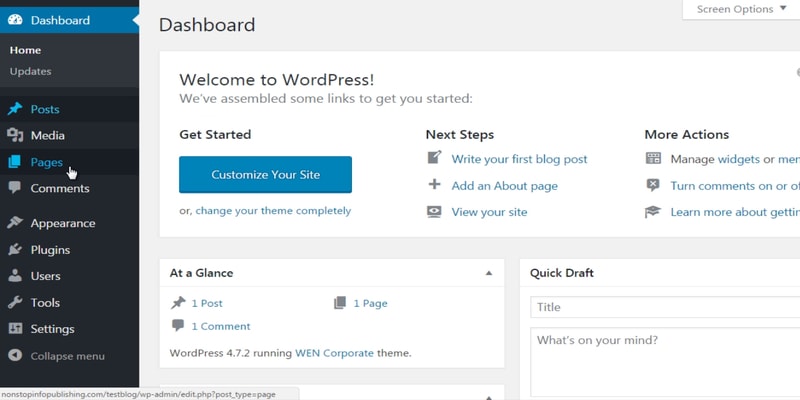The width and height of the screenshot is (800, 400).
Task: Click the Appearance paintbrush icon
Action: click(x=14, y=223)
